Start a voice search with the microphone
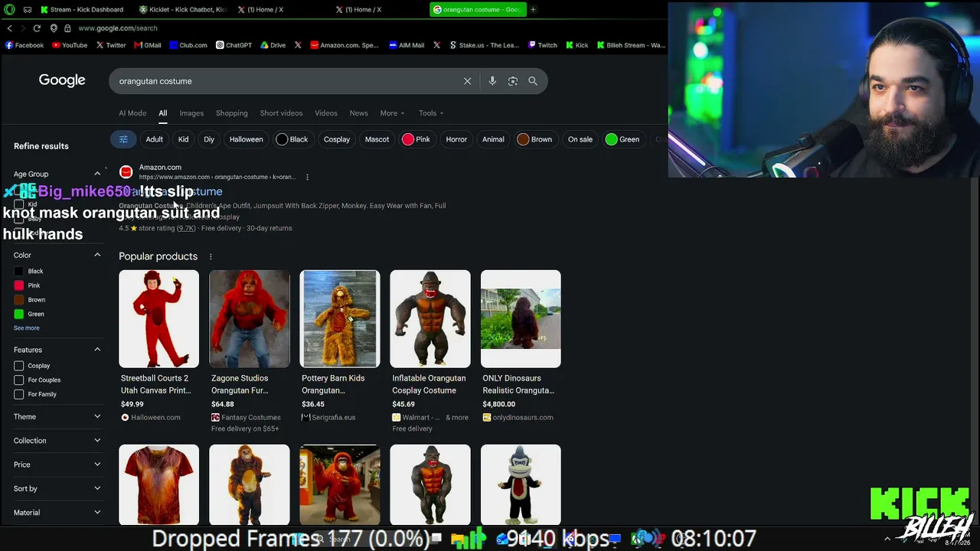The width and height of the screenshot is (980, 551). click(492, 81)
